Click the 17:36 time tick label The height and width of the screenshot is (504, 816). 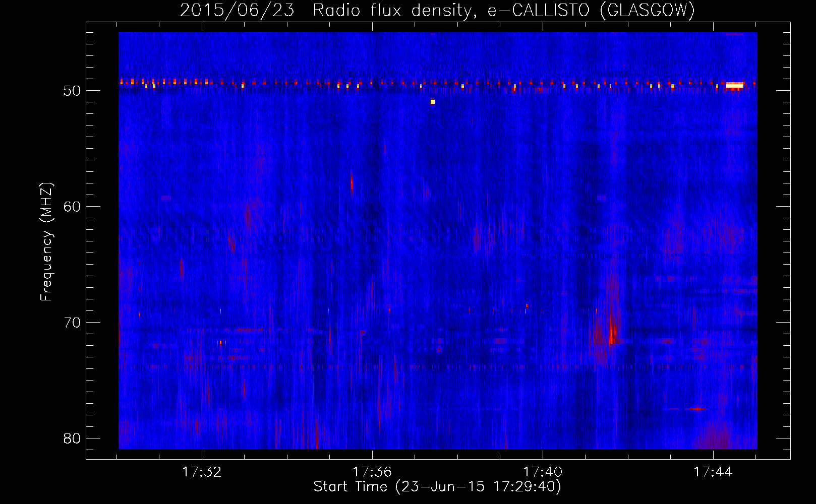coord(372,472)
